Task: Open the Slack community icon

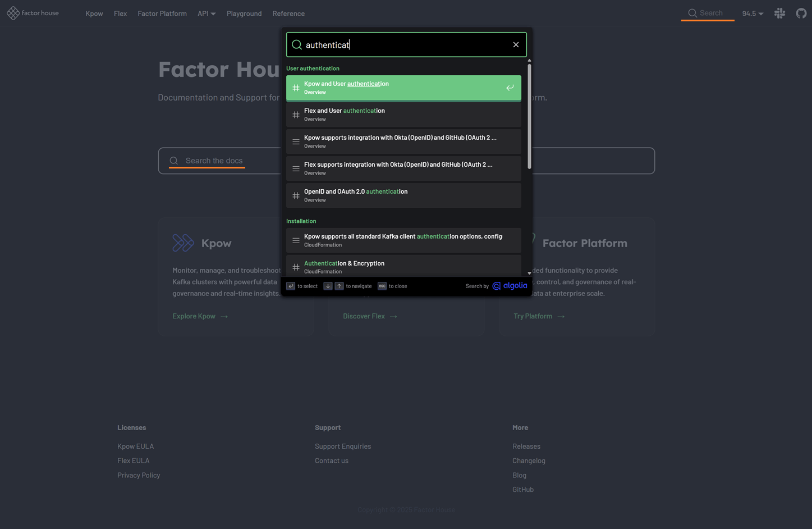Action: (779, 13)
